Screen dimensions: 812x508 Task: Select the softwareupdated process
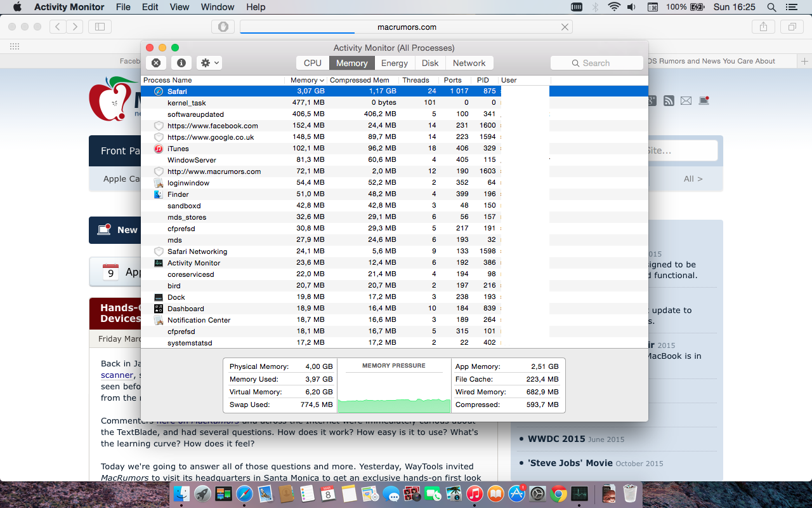coord(395,114)
